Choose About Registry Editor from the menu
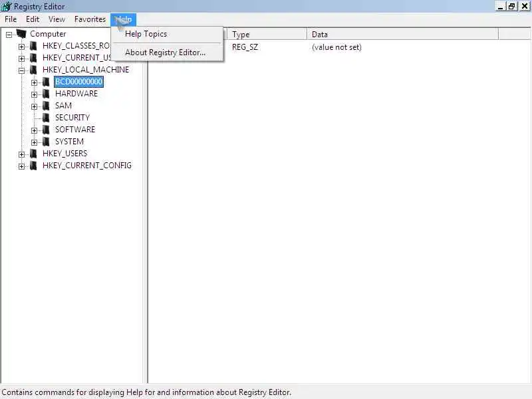This screenshot has height=399, width=532. [x=167, y=53]
